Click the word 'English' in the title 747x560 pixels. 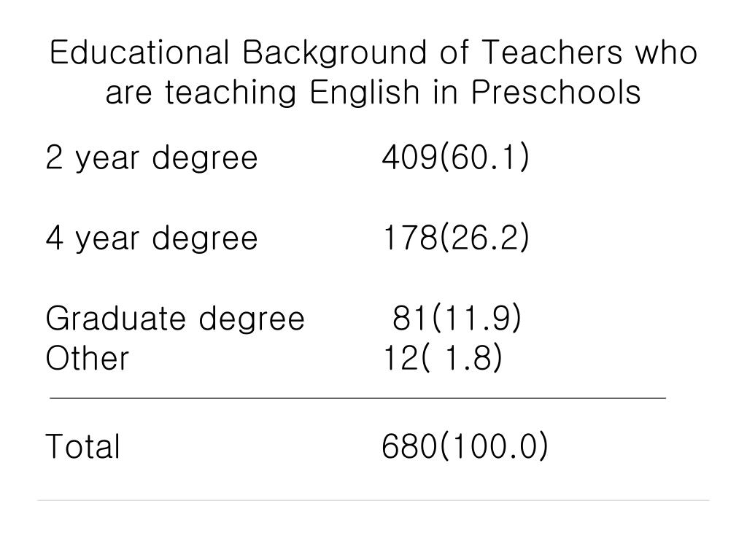(x=365, y=92)
